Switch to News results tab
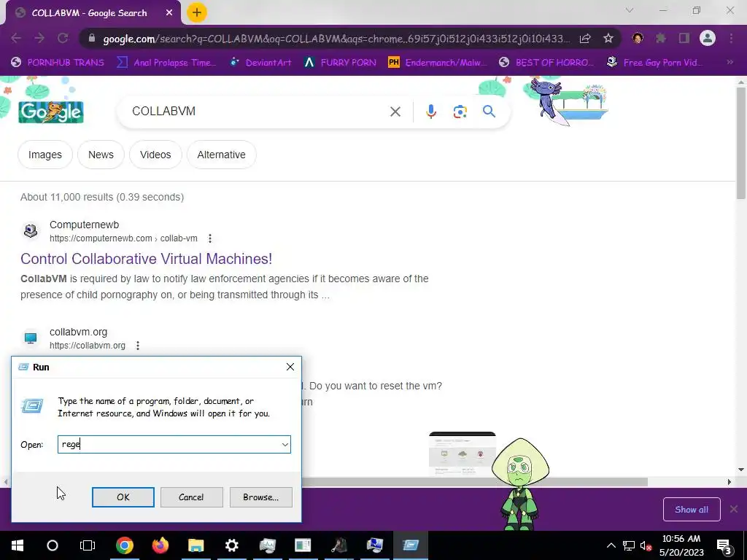Viewport: 747px width, 560px height. point(101,155)
